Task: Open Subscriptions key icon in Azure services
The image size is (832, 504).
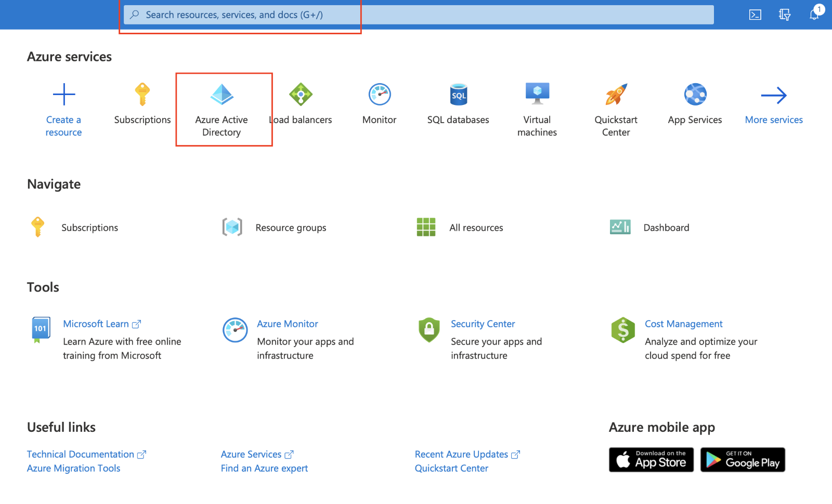Action: pos(142,95)
